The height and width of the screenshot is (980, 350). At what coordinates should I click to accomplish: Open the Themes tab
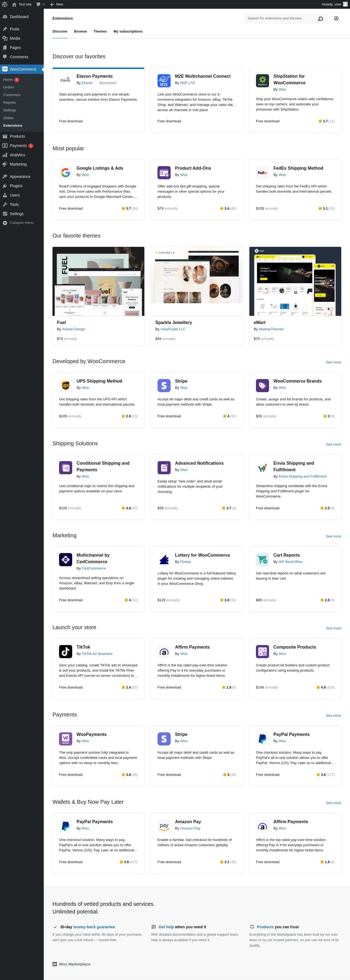point(100,31)
